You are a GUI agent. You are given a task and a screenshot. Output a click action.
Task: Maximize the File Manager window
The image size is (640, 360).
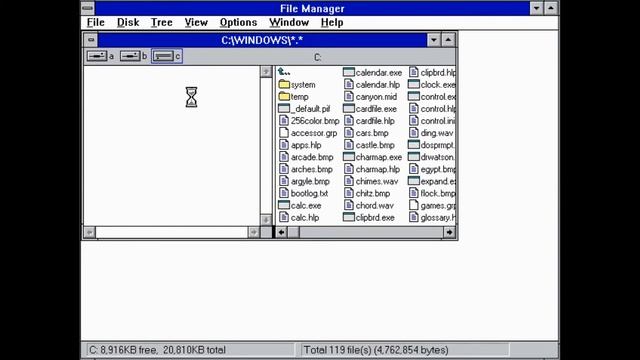(x=551, y=8)
